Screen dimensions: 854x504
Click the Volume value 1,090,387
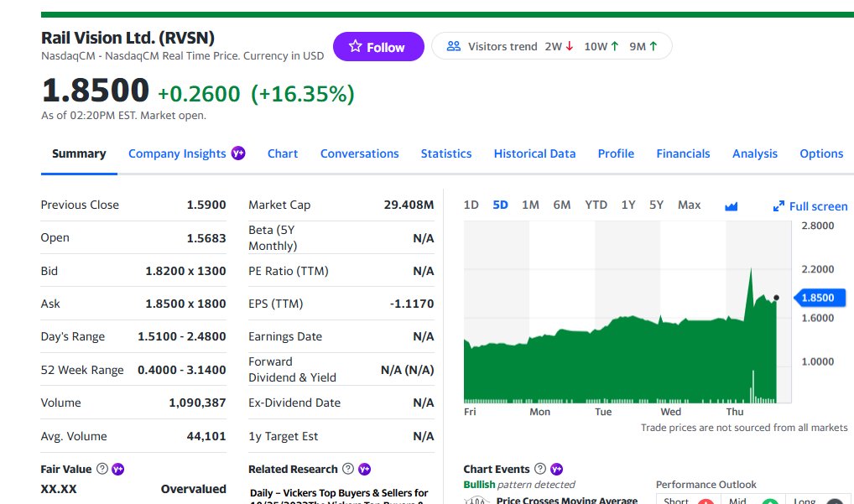pos(197,403)
